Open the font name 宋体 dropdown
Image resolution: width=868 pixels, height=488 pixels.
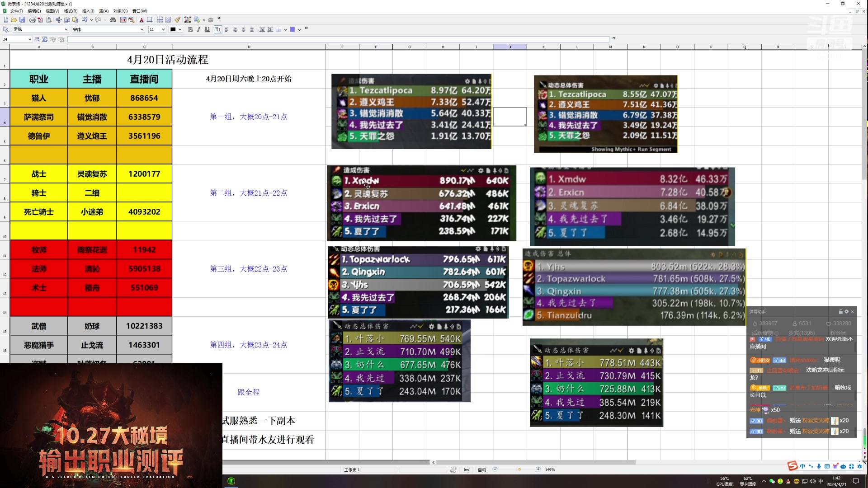pyautogui.click(x=142, y=30)
